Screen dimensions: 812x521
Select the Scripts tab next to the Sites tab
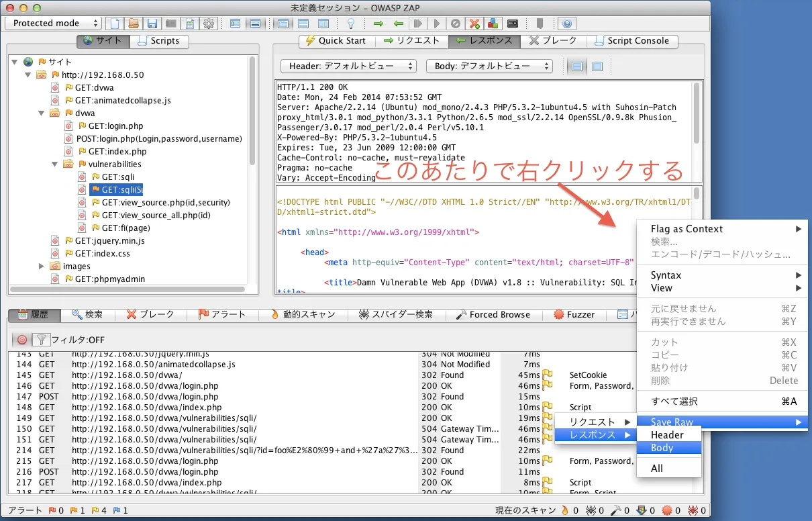pyautogui.click(x=158, y=41)
